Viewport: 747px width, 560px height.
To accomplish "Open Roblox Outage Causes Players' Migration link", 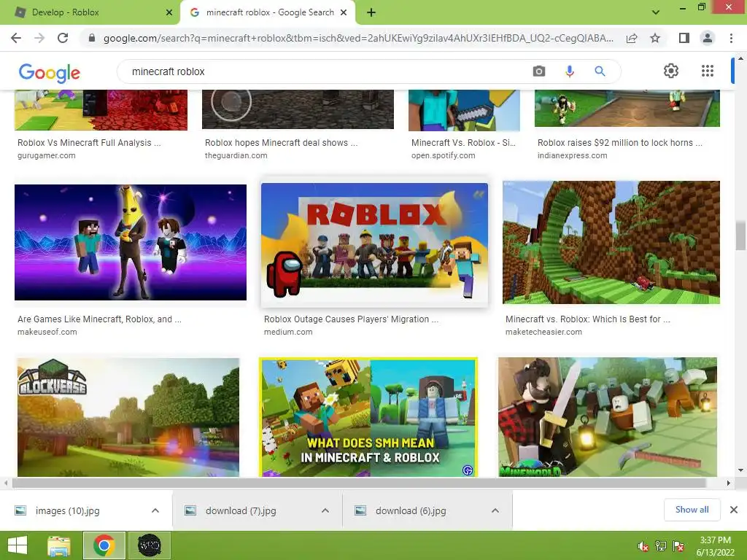I will tap(351, 319).
